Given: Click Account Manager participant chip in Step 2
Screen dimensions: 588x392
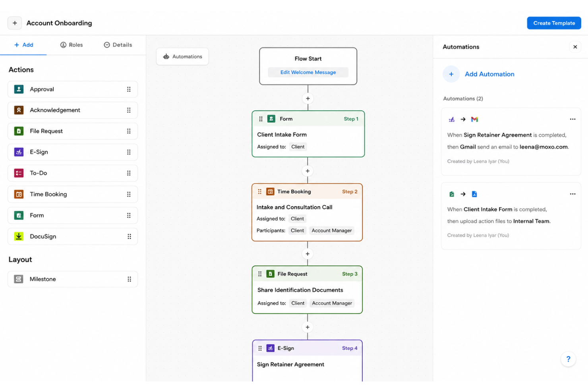Looking at the screenshot, I should click(x=332, y=230).
